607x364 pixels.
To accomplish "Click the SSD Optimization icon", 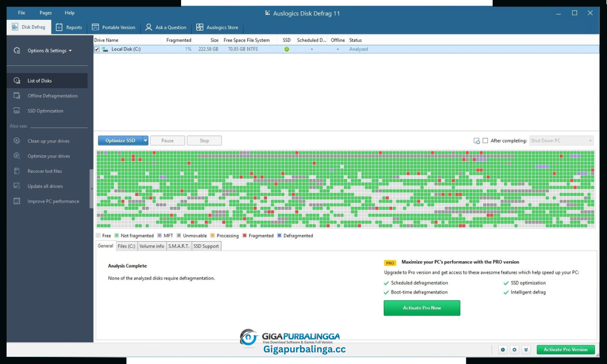I will (x=17, y=111).
